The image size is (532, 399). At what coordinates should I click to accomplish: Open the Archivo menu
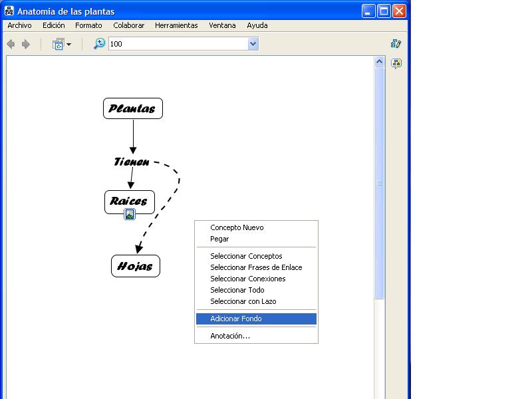coord(20,25)
